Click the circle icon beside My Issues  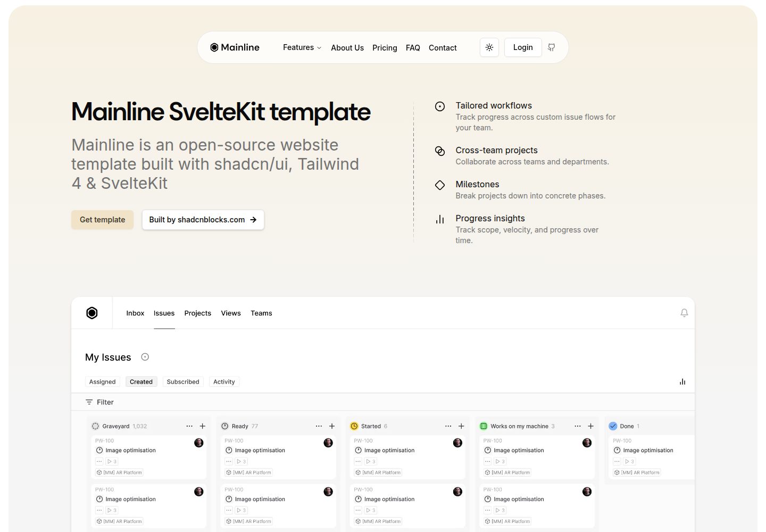coord(145,357)
